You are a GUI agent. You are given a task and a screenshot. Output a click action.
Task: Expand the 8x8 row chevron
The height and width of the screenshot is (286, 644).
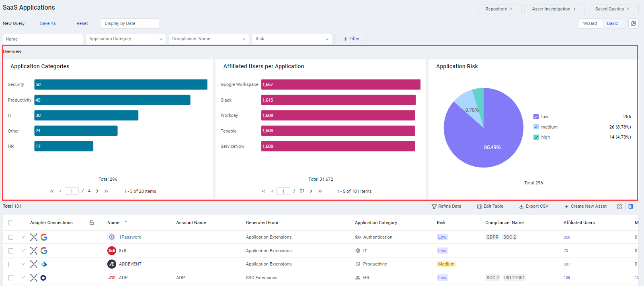click(x=23, y=251)
